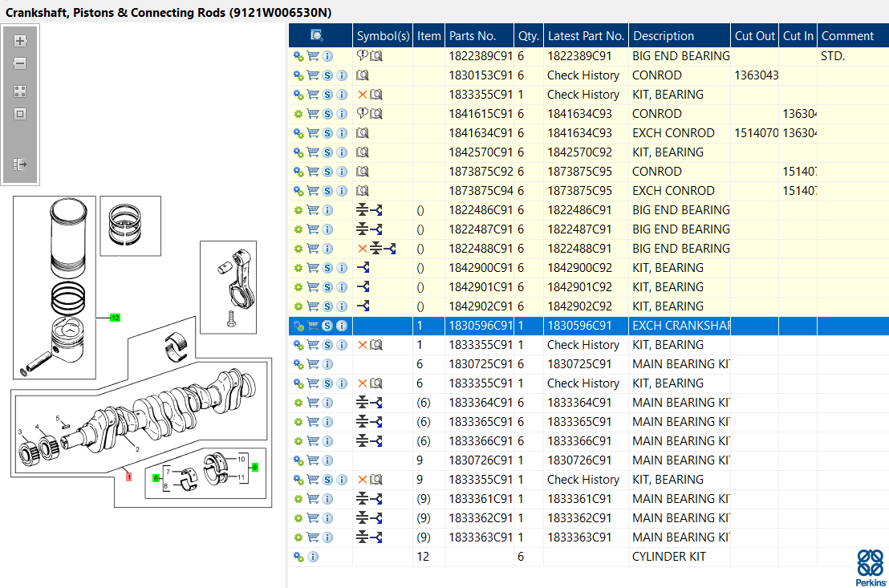
Task: Open the catalog book symbol for part 1873875C92
Action: (363, 172)
